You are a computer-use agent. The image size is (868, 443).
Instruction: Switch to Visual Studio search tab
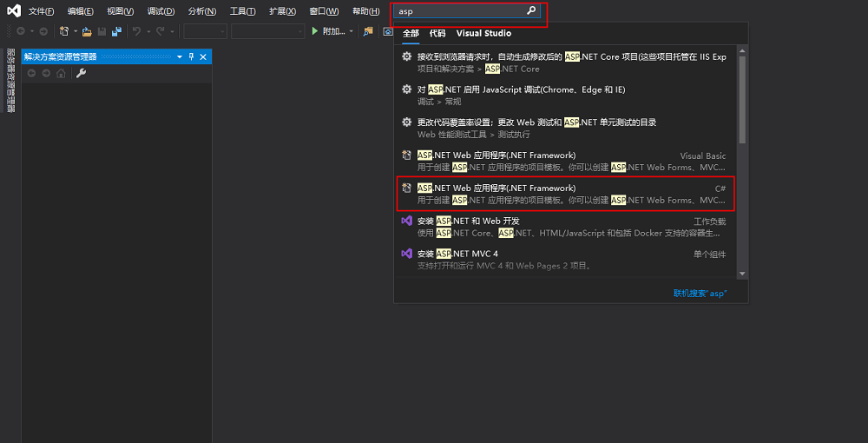pos(483,33)
